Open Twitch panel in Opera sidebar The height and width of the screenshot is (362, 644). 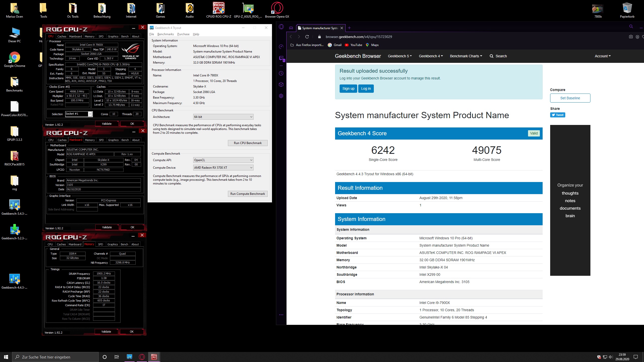click(x=281, y=58)
